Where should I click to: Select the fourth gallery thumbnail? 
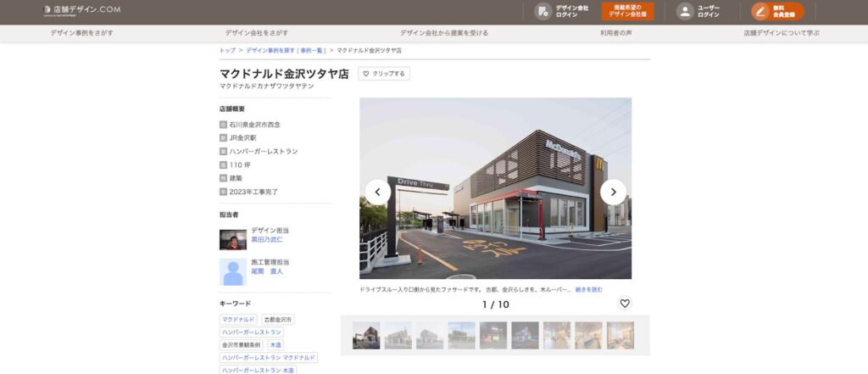pos(462,335)
